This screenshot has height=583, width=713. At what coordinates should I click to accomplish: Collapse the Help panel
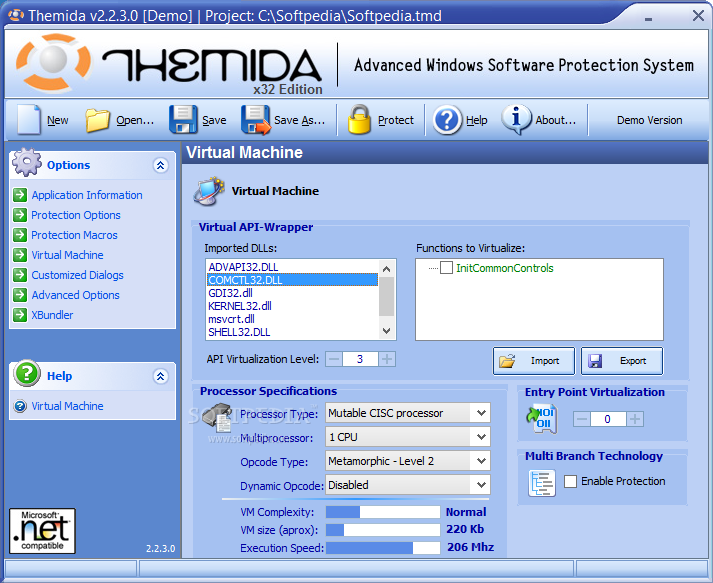161,376
